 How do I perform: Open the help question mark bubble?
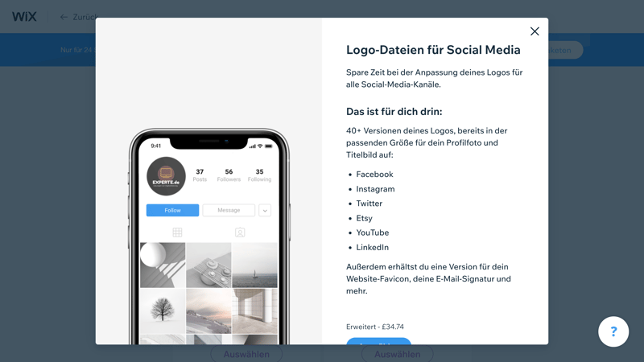point(613,331)
